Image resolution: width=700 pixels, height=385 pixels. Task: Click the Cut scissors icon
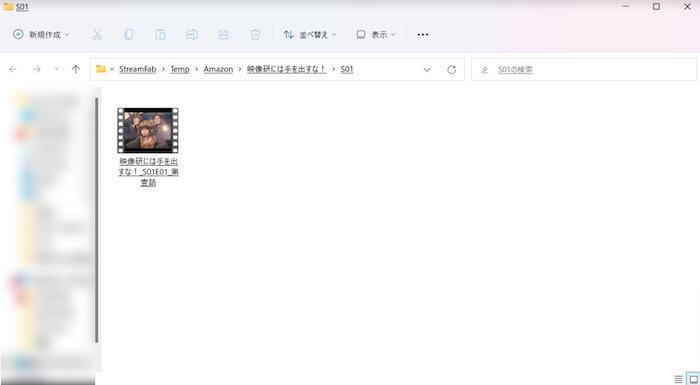[x=97, y=34]
